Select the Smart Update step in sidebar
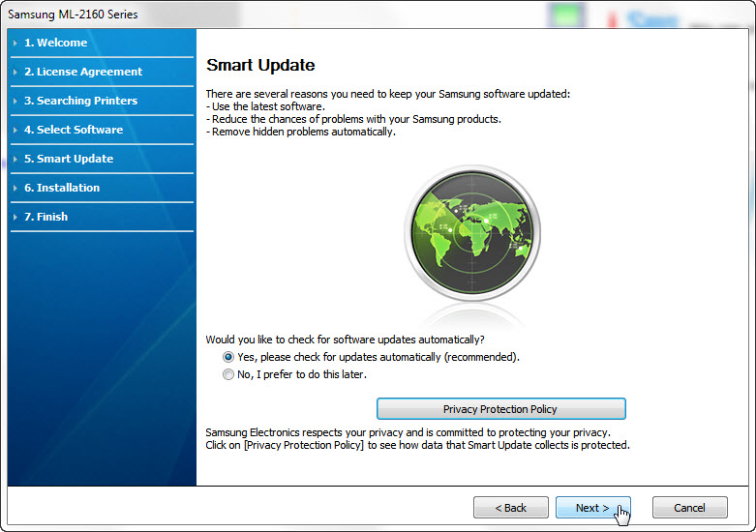This screenshot has height=532, width=756. (x=68, y=159)
